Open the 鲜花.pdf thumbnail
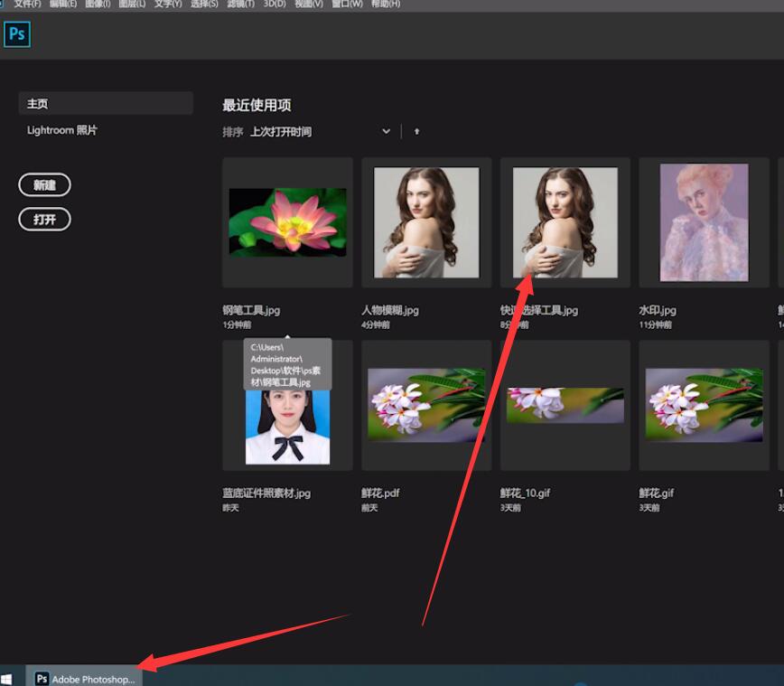The image size is (784, 686). pos(426,405)
